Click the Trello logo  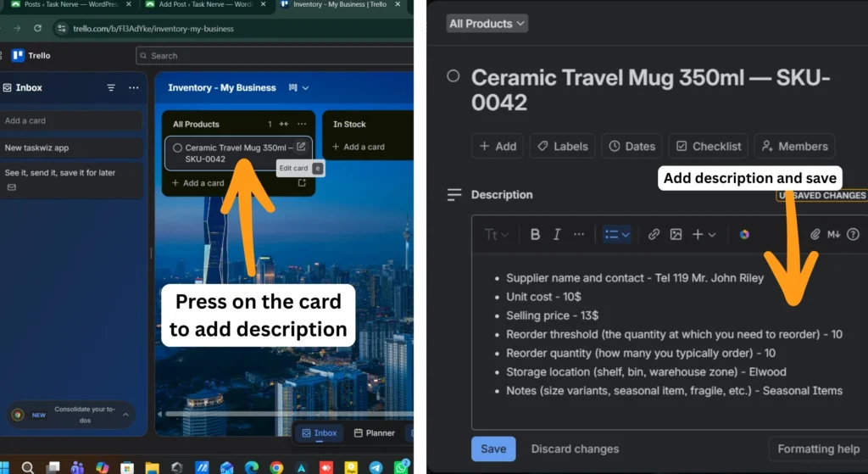pos(31,55)
